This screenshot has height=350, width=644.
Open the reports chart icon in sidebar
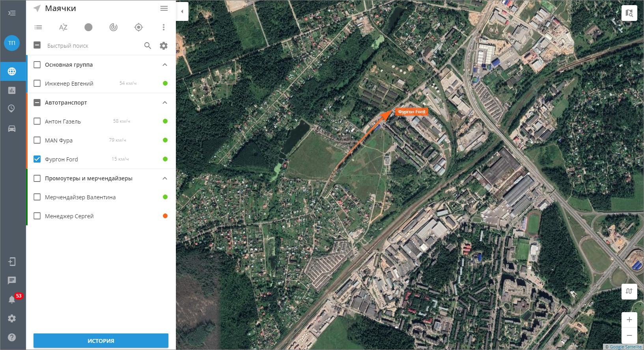point(12,90)
